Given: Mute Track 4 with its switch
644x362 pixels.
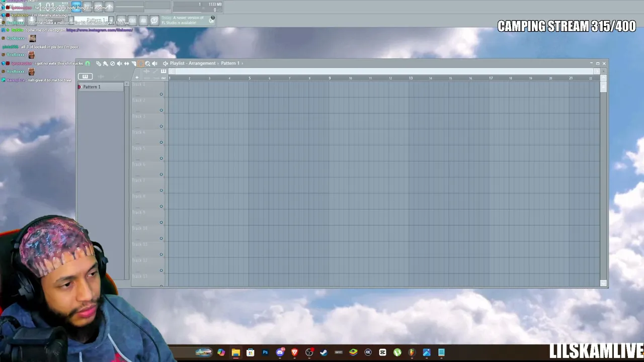Looking at the screenshot, I should point(162,142).
